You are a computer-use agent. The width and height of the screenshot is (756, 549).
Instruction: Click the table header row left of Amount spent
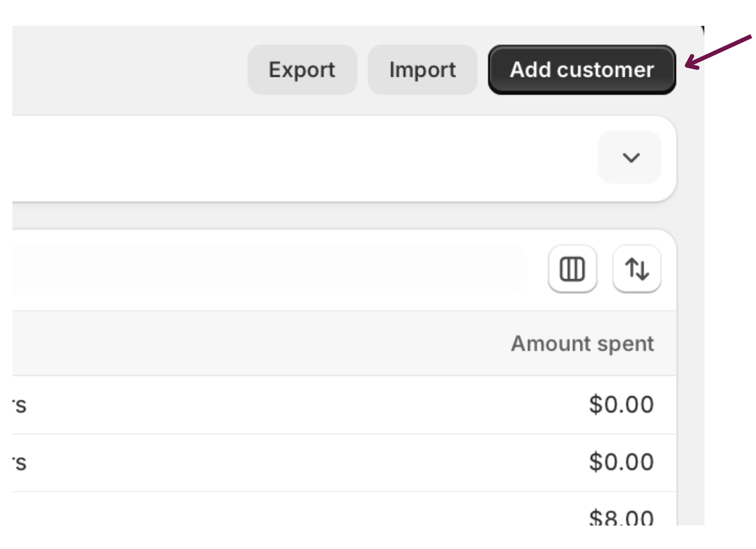point(258,344)
